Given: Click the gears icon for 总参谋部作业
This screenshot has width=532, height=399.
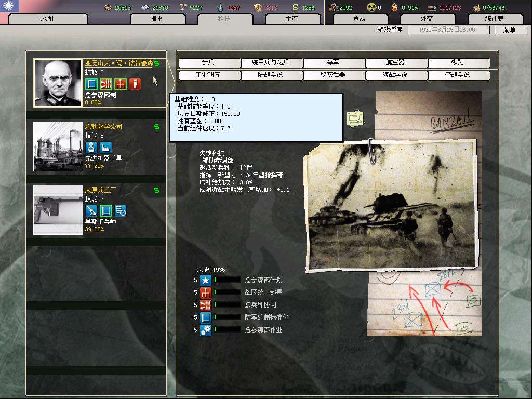Looking at the screenshot, I should tap(206, 330).
